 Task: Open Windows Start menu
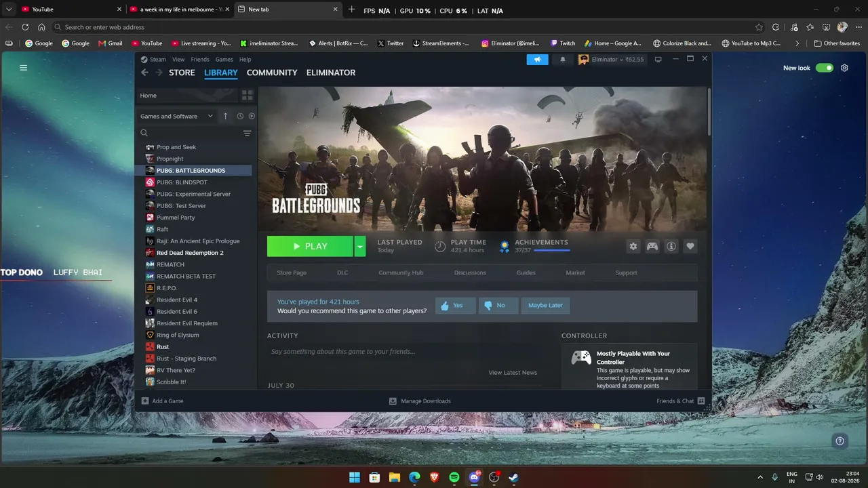click(x=355, y=477)
